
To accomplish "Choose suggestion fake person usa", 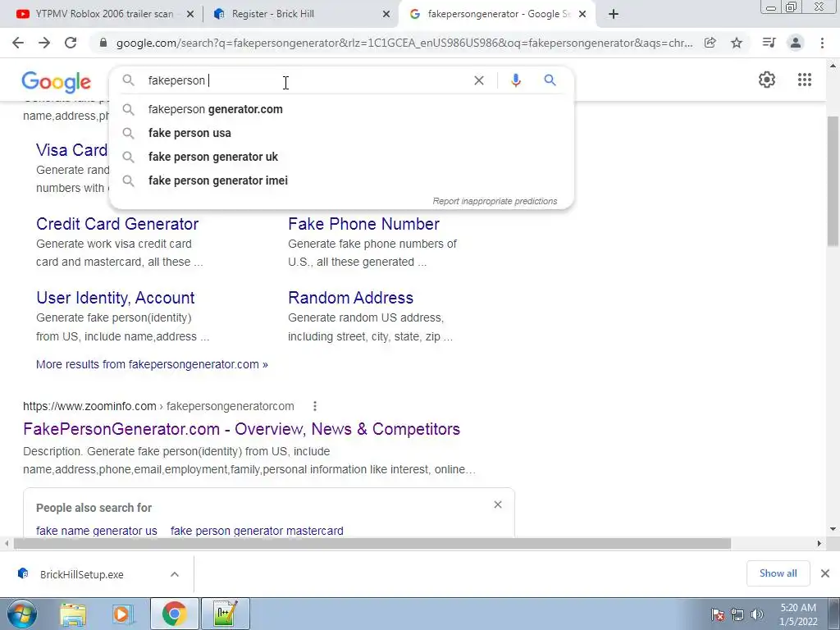I will coord(342,133).
